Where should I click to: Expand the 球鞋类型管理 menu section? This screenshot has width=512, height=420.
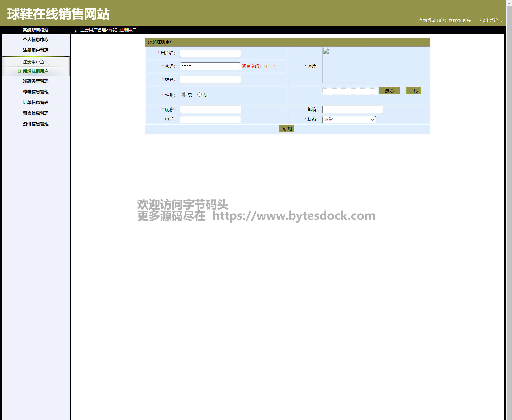click(x=36, y=81)
